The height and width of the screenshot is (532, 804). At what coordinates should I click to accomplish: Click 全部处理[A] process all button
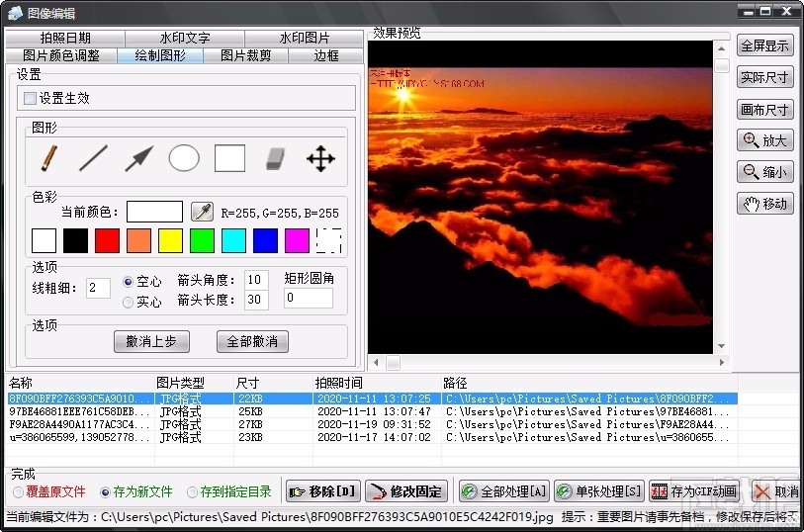pos(504,491)
